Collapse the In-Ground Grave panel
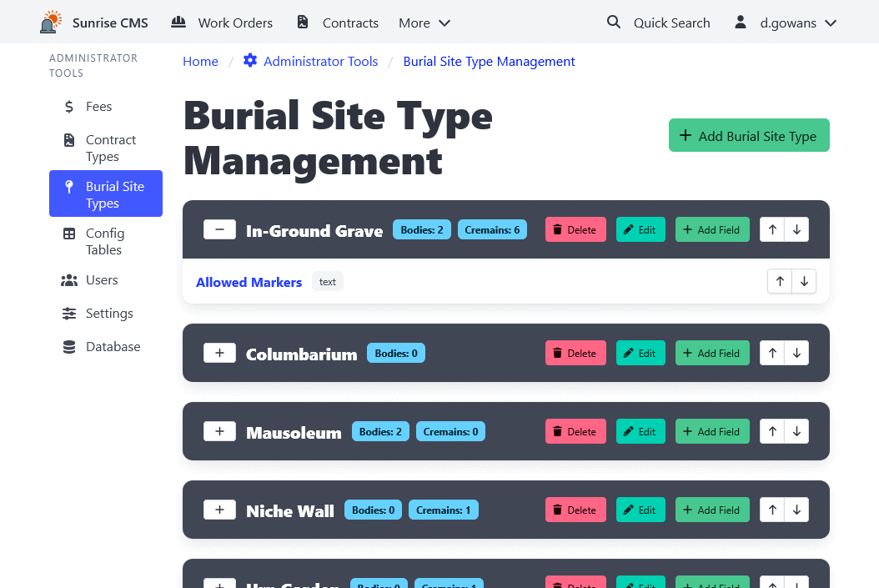The height and width of the screenshot is (588, 879). (220, 229)
